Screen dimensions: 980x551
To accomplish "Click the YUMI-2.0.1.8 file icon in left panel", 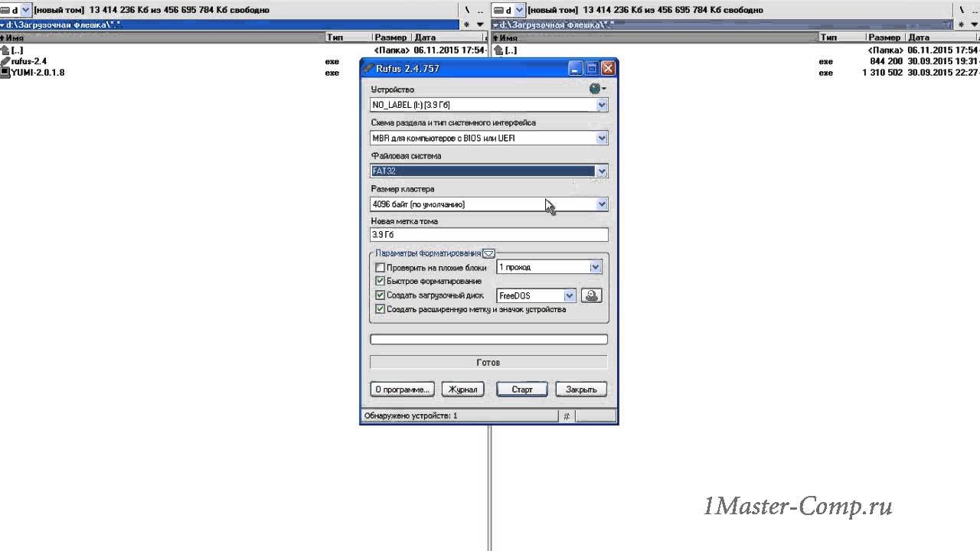I will point(5,73).
